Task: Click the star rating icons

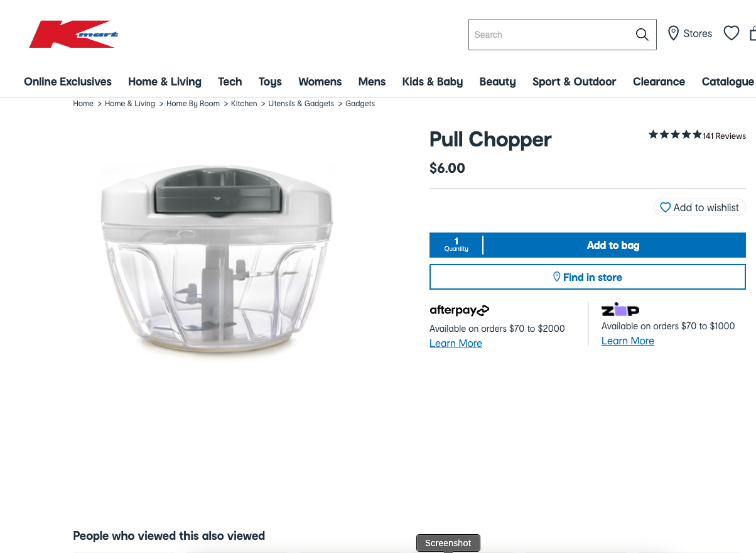Action: click(675, 134)
